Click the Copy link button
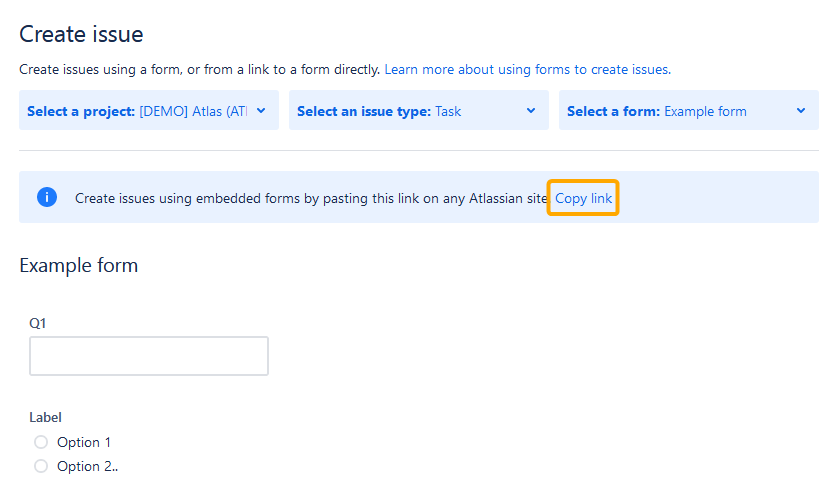 [x=583, y=198]
